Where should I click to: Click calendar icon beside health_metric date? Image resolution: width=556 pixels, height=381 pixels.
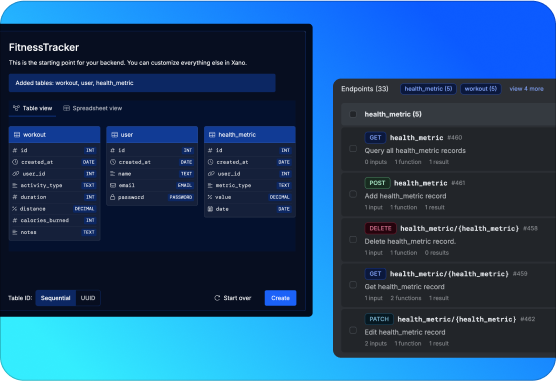(x=210, y=209)
